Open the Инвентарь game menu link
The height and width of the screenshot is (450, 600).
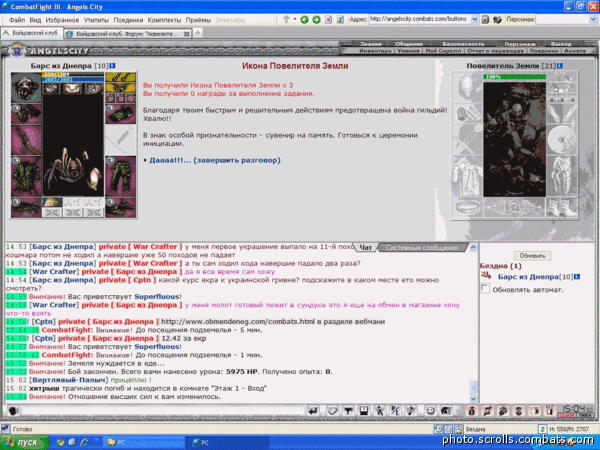click(x=375, y=51)
